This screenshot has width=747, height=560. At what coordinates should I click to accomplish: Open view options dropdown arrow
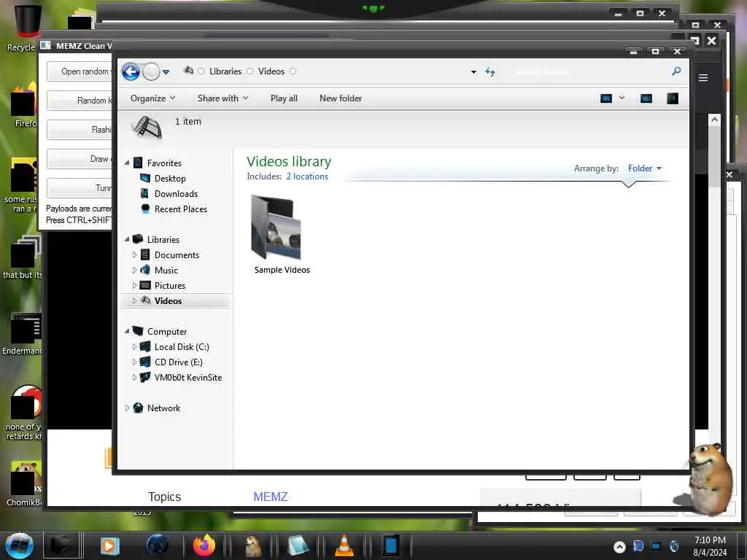pyautogui.click(x=622, y=98)
